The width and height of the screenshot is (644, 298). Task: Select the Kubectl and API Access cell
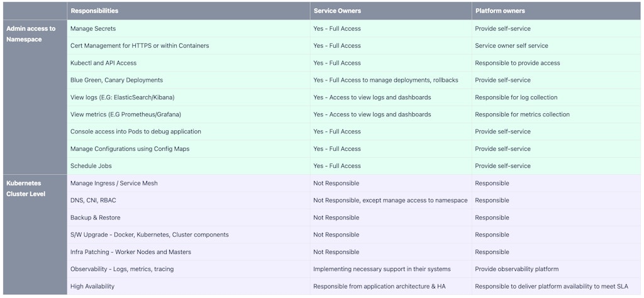[x=103, y=63]
